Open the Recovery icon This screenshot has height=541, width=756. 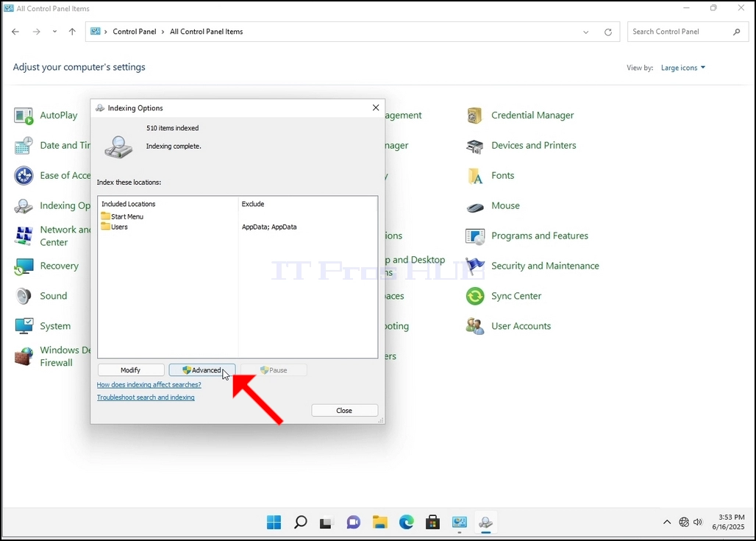(x=24, y=266)
